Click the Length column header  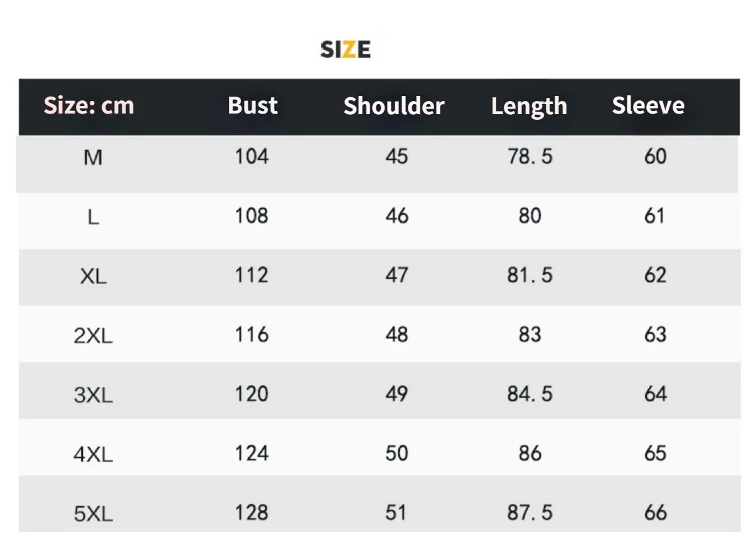pyautogui.click(x=529, y=106)
